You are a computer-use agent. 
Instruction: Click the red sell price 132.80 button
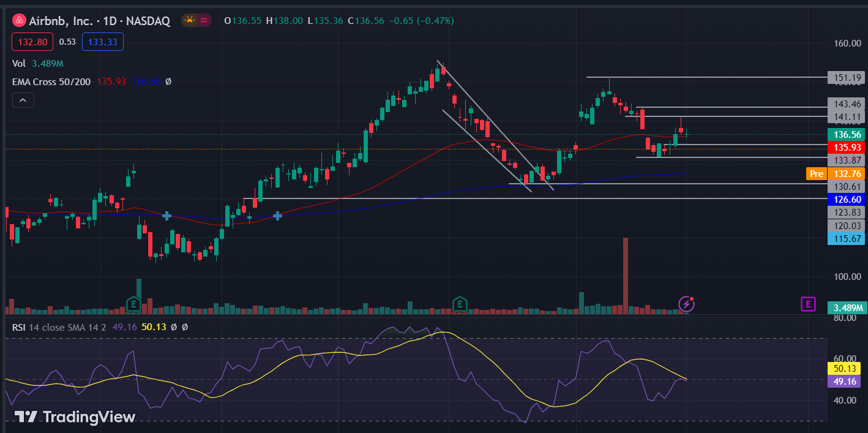click(x=32, y=42)
